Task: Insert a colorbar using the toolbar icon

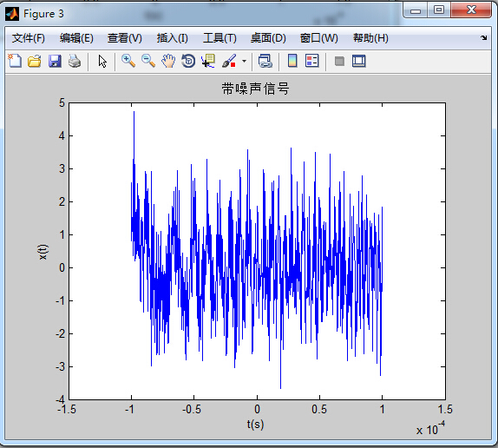Action: (292, 61)
